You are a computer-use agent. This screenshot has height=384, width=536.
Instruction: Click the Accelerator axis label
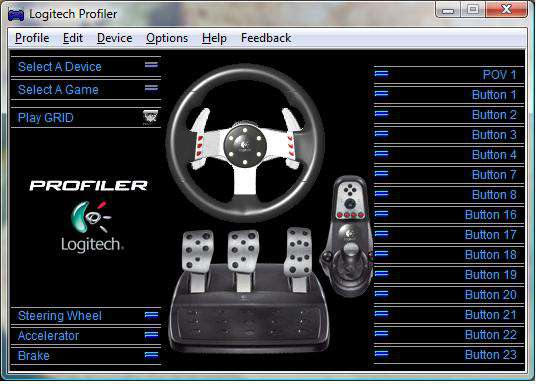tap(48, 336)
